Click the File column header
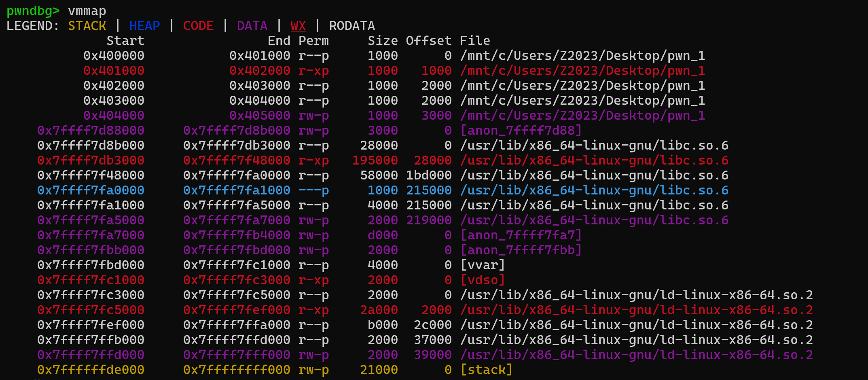This screenshot has width=868, height=380. [x=475, y=41]
